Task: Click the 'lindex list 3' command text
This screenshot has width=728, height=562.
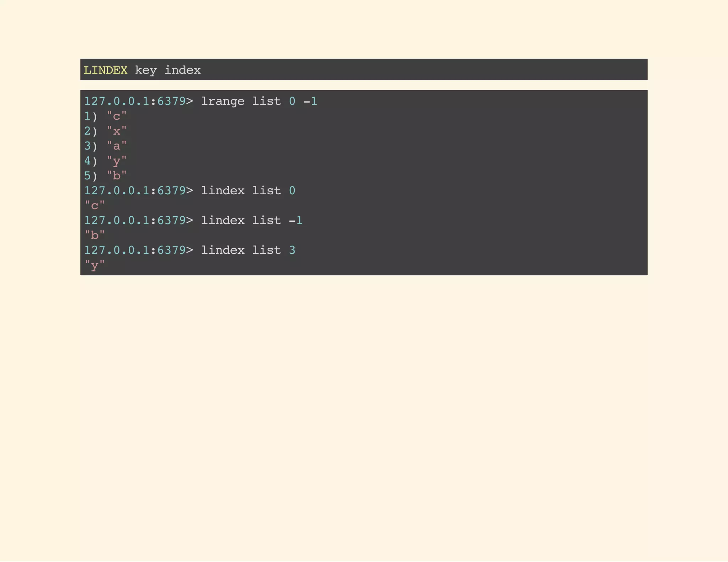Action: [x=248, y=250]
